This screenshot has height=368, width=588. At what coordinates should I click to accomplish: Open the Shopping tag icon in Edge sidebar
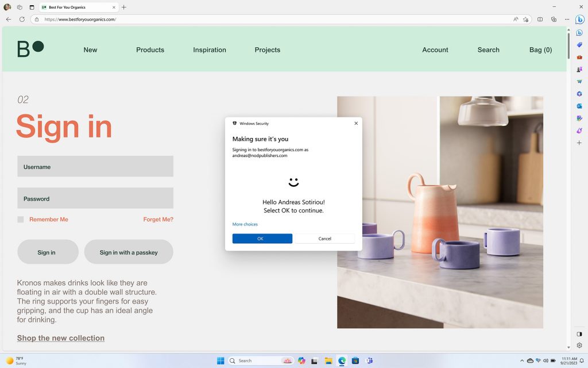579,45
